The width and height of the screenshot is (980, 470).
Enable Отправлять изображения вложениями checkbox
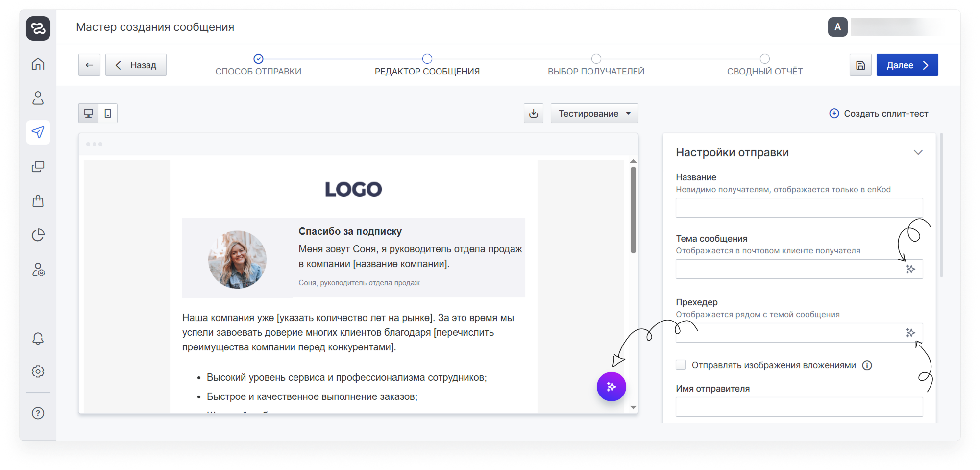(x=681, y=365)
